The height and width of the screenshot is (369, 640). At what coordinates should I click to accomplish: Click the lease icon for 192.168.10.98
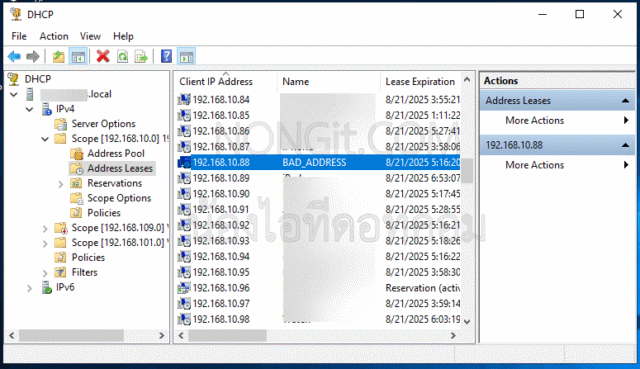pyautogui.click(x=184, y=319)
